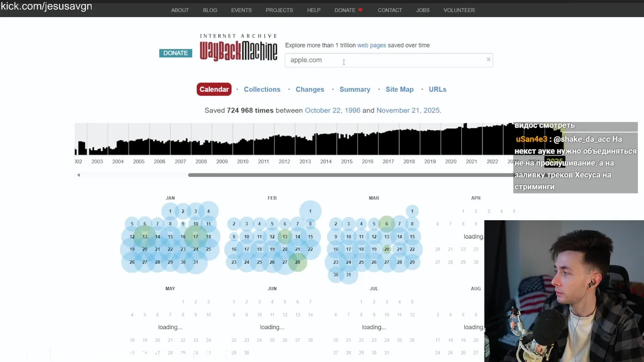Switch to the URLs tab
The height and width of the screenshot is (362, 644).
point(438,89)
